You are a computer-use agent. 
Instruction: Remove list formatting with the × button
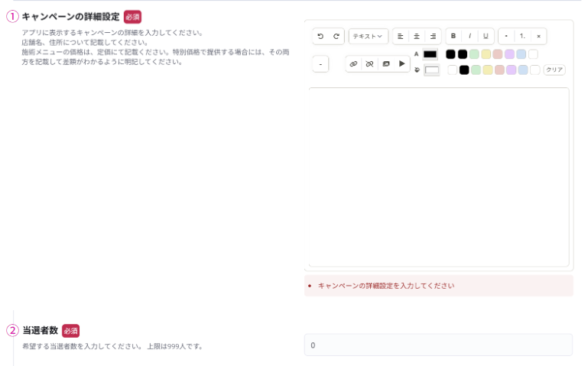(x=538, y=36)
